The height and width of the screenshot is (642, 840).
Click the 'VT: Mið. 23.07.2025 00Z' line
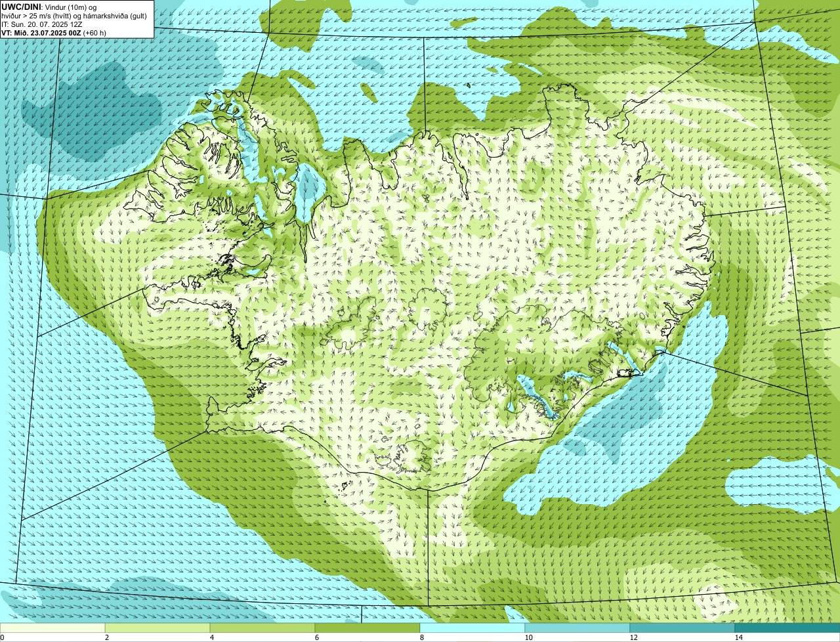tap(41, 33)
